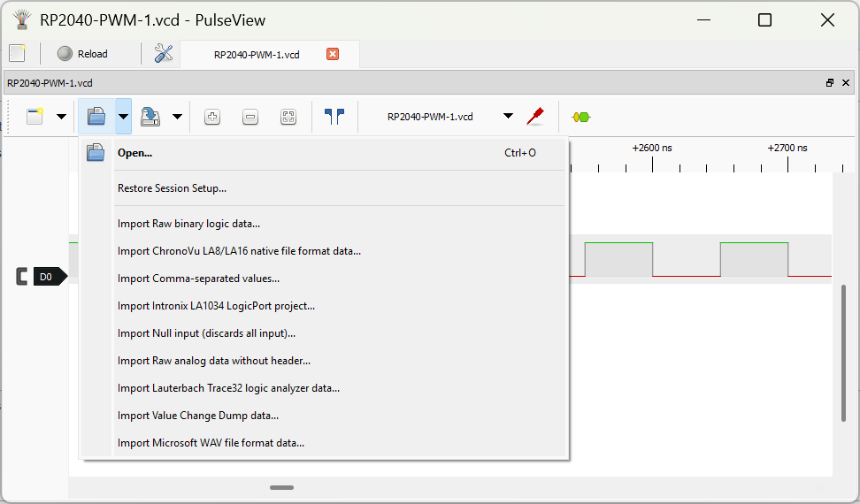Click the +2600 ns ruler marker
This screenshot has height=504, width=860.
coord(652,148)
